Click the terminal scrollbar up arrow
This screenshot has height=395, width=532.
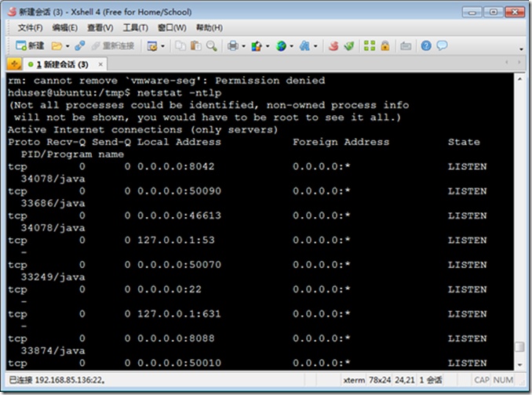519,79
